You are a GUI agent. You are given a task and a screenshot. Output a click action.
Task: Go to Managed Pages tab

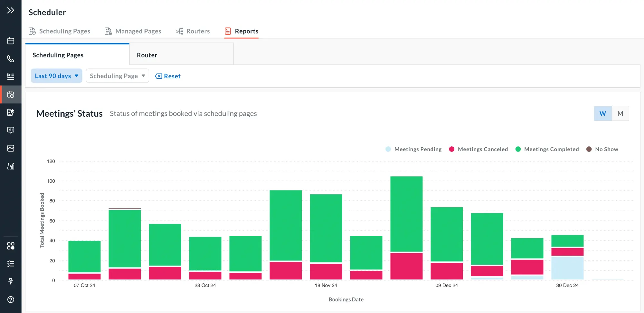pos(133,31)
